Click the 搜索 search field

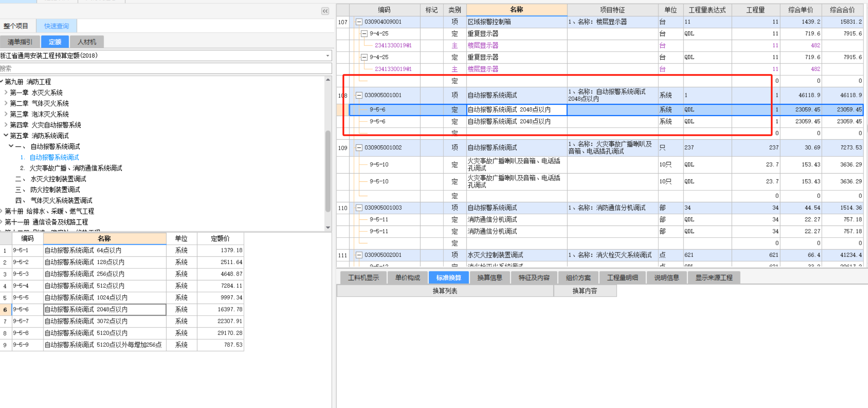point(166,68)
